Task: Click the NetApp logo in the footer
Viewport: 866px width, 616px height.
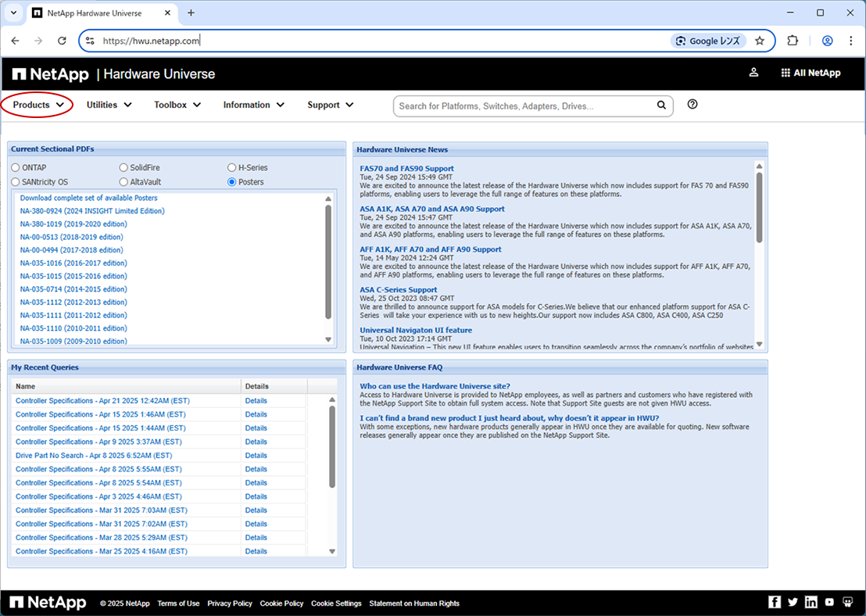Action: 48,603
